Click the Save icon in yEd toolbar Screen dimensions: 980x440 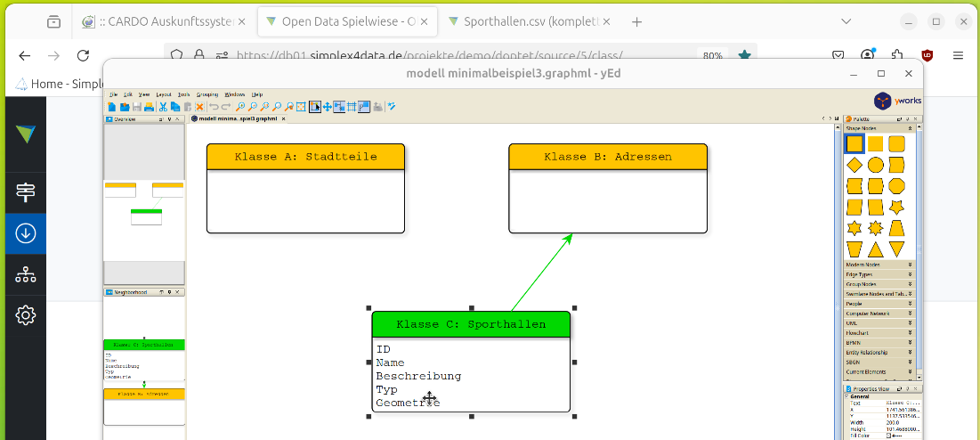137,107
